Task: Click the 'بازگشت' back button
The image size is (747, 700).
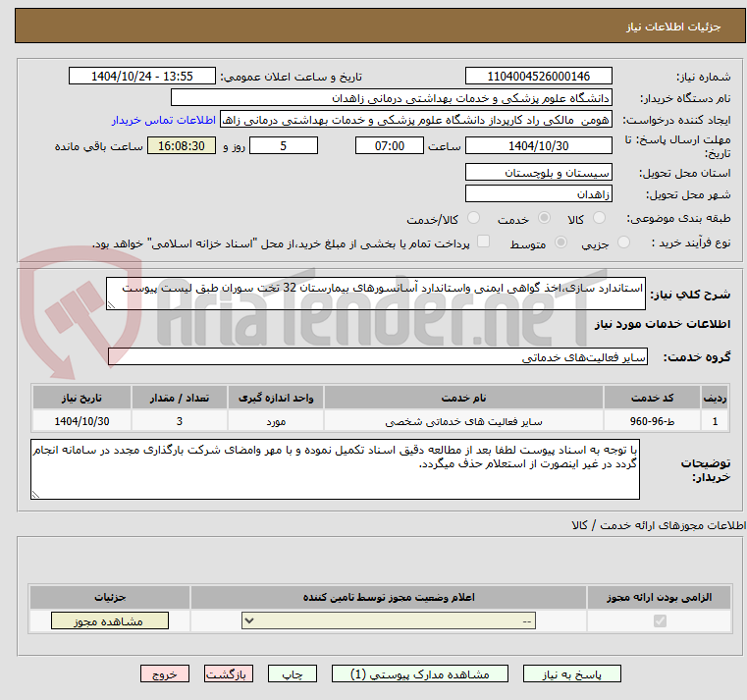Action: (229, 675)
